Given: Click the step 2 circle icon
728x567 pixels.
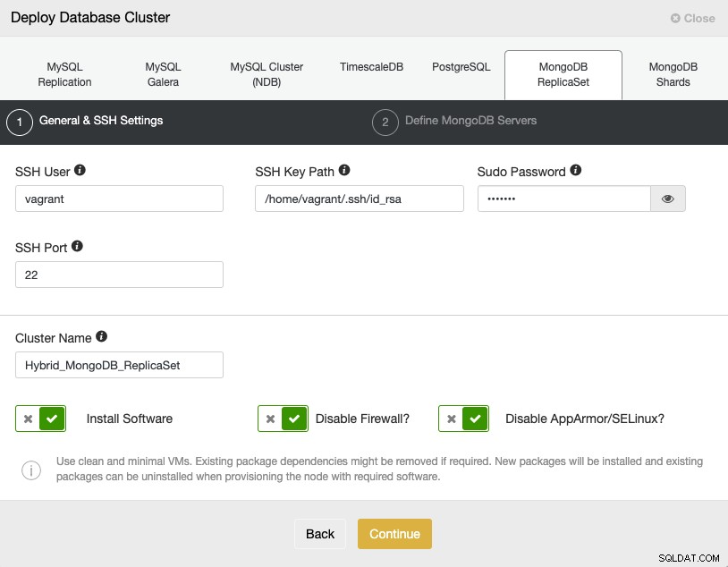Looking at the screenshot, I should pyautogui.click(x=385, y=123).
